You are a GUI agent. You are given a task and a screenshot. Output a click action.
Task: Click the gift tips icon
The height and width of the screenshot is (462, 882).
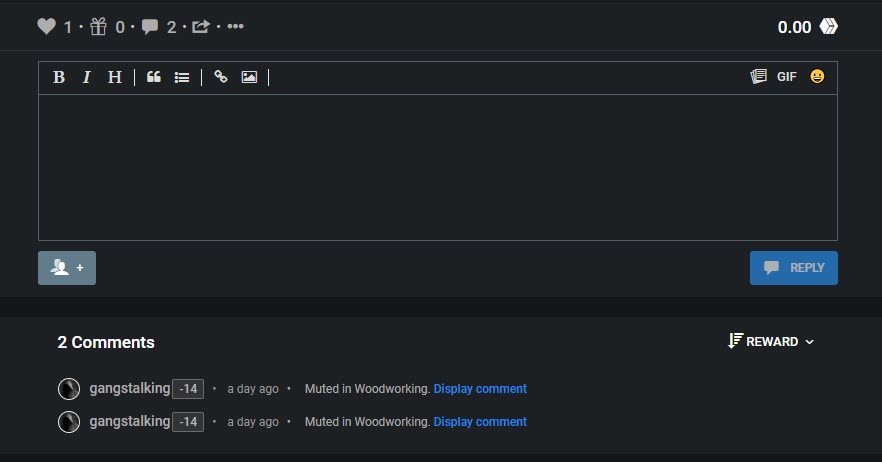click(98, 27)
